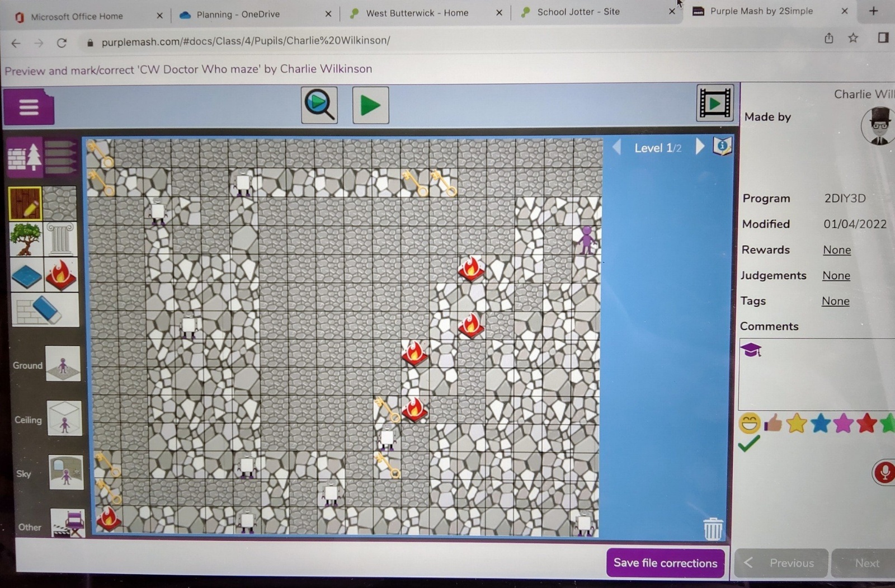Open the film strip play icon
895x588 pixels.
point(714,103)
